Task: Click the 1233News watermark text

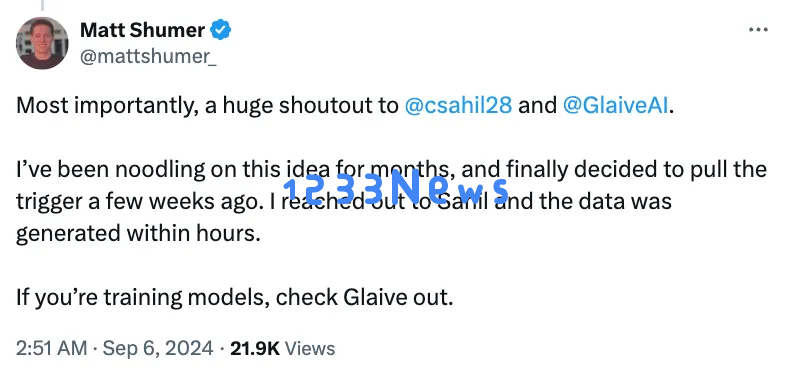Action: point(397,188)
